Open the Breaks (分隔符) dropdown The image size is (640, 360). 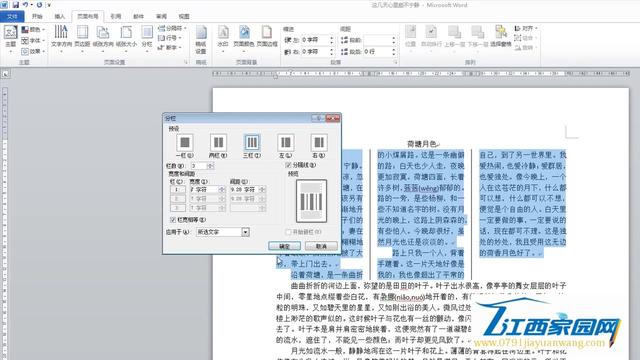[172, 28]
